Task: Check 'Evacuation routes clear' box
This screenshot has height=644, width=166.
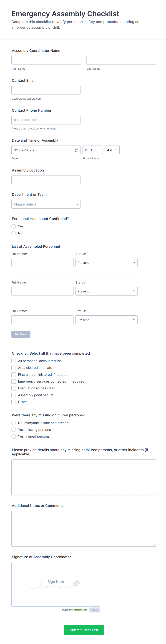Action: [14, 388]
